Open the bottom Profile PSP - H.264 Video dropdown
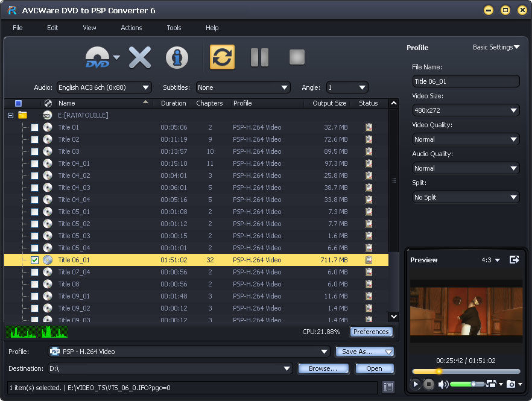Screen dimensions: 532x401 (189, 352)
